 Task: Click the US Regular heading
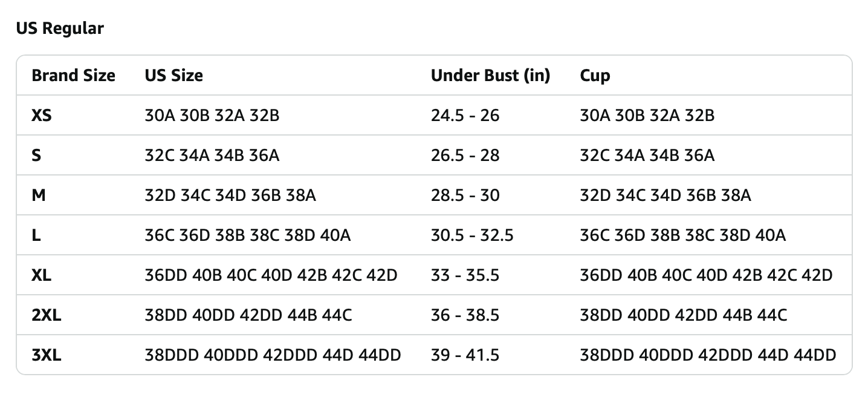[60, 28]
